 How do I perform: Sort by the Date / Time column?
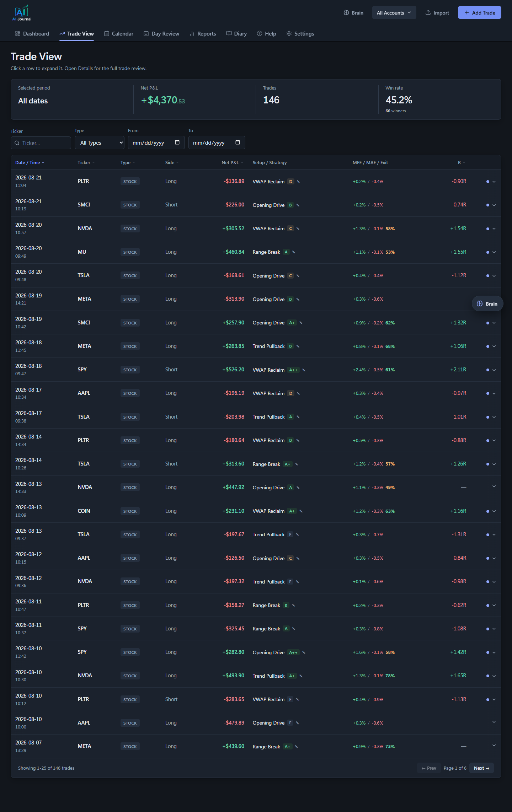(x=30, y=162)
